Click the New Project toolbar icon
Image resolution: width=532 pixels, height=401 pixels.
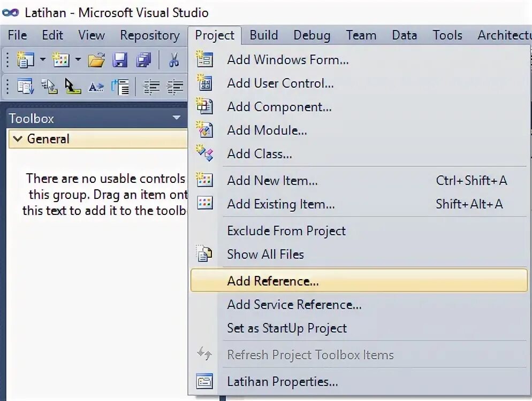(x=25, y=60)
